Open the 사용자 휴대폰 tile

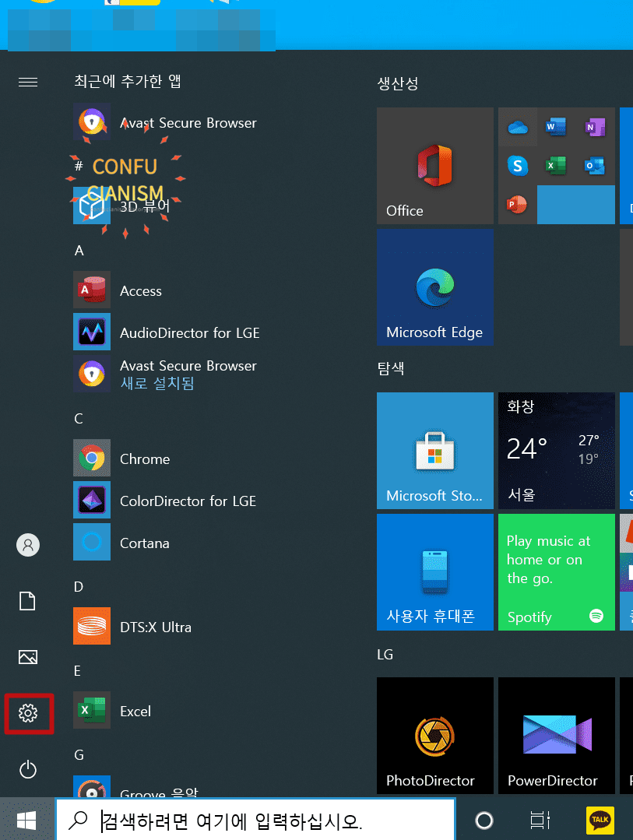coord(435,572)
